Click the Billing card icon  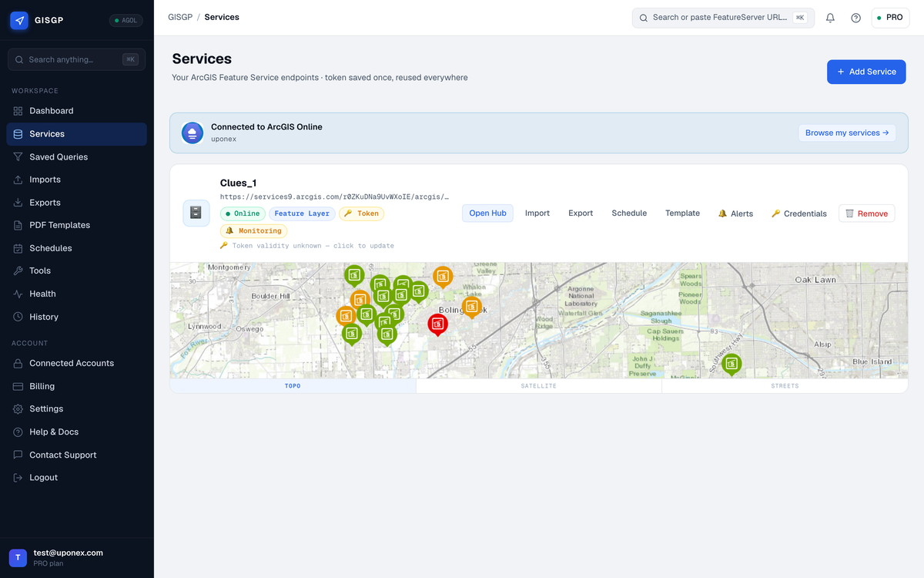18,386
